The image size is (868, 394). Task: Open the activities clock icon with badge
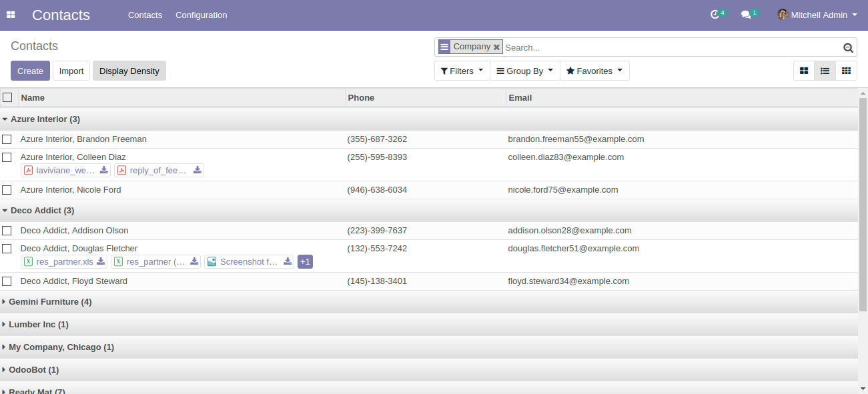click(x=715, y=15)
